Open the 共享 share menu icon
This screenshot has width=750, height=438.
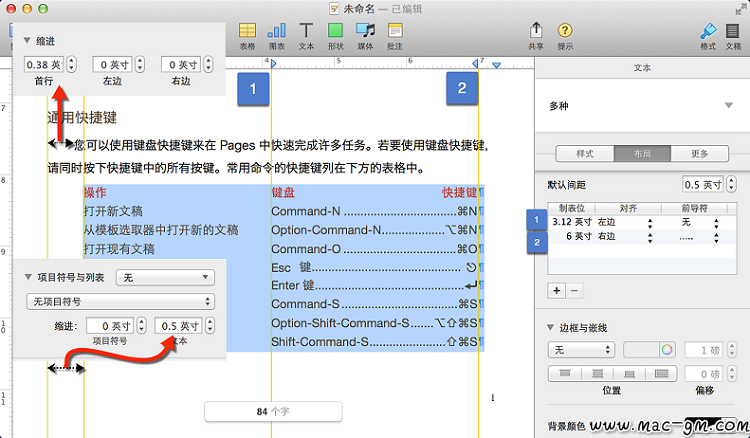[x=536, y=31]
